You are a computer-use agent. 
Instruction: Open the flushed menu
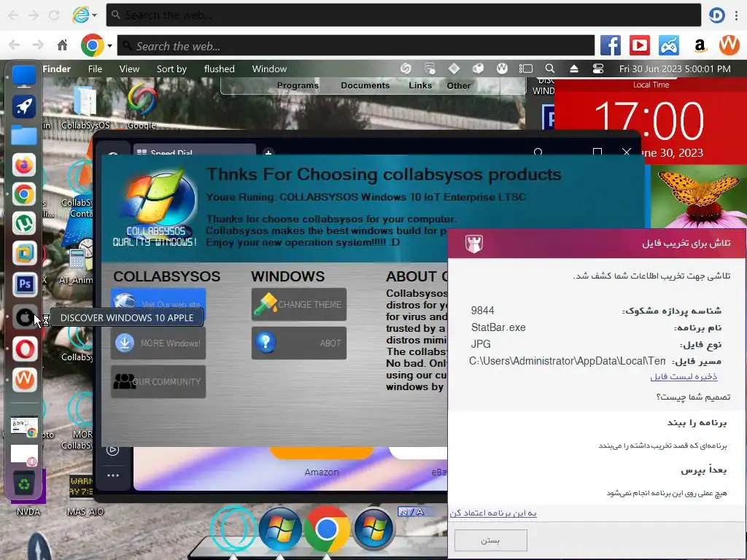click(219, 69)
